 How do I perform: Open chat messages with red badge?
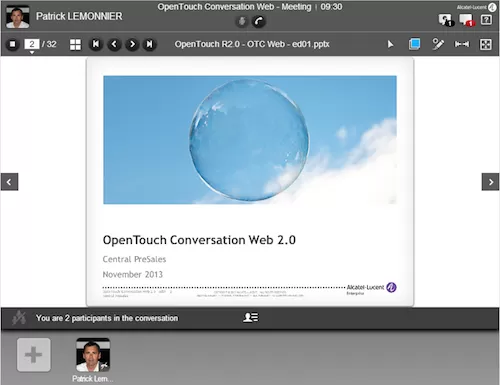[467, 20]
